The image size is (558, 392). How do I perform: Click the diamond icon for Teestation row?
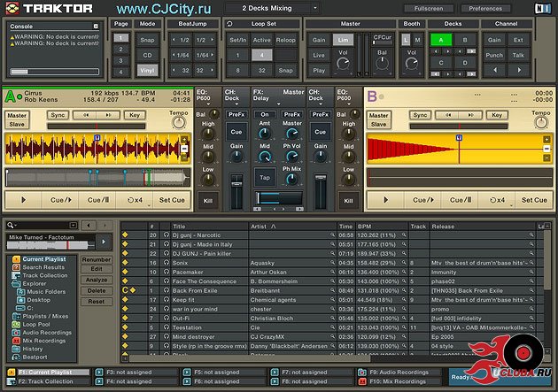pos(125,327)
